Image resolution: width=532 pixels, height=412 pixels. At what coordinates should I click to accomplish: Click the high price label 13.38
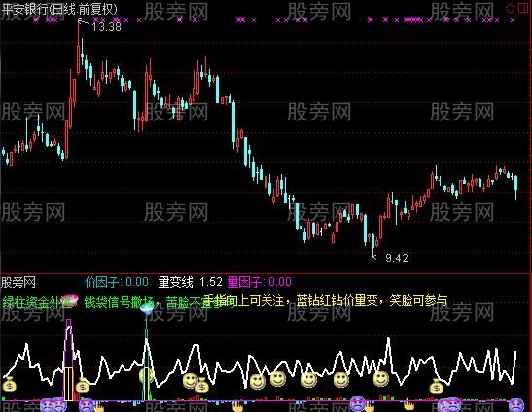[x=107, y=26]
